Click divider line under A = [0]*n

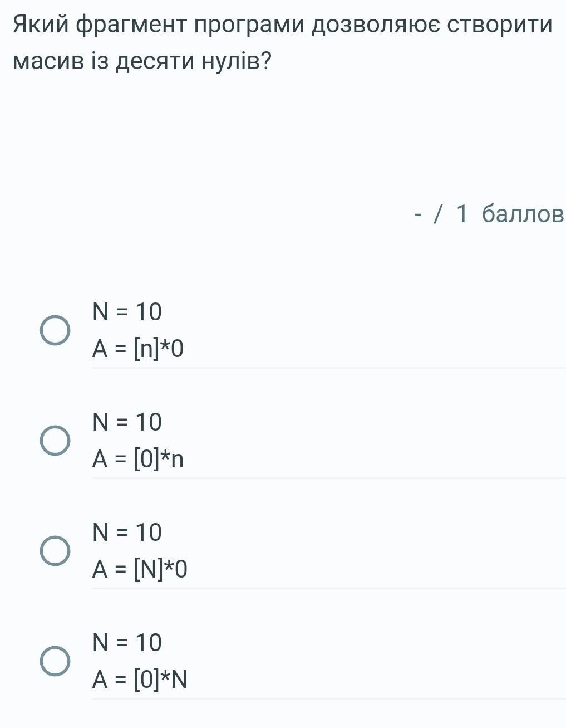(x=328, y=478)
